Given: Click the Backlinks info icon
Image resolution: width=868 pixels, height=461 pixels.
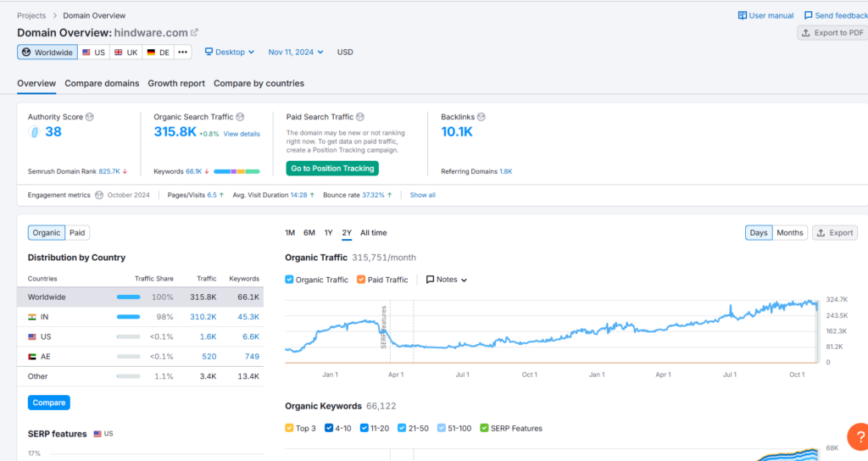Looking at the screenshot, I should pyautogui.click(x=481, y=117).
